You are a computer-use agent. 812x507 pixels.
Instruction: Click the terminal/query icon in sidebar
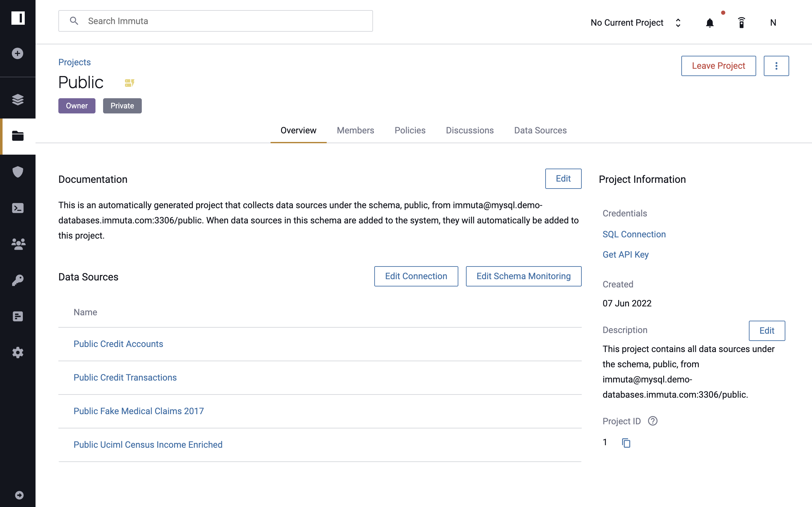point(17,207)
